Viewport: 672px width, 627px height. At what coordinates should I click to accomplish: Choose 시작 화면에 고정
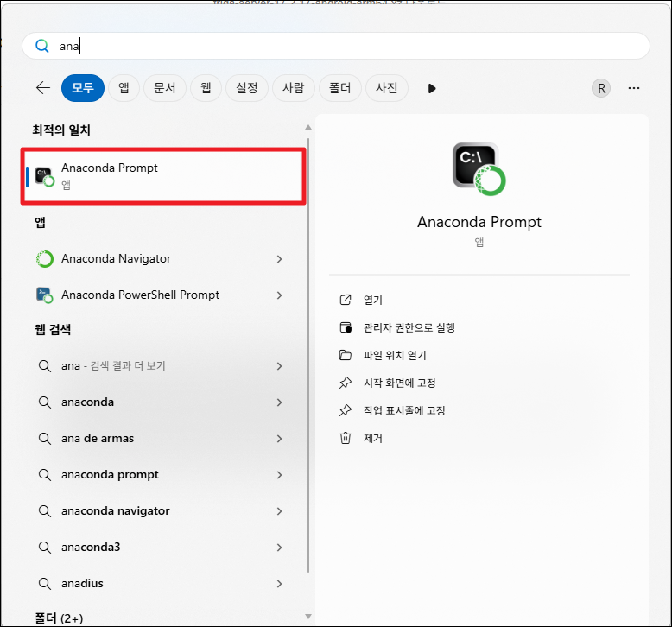399,383
